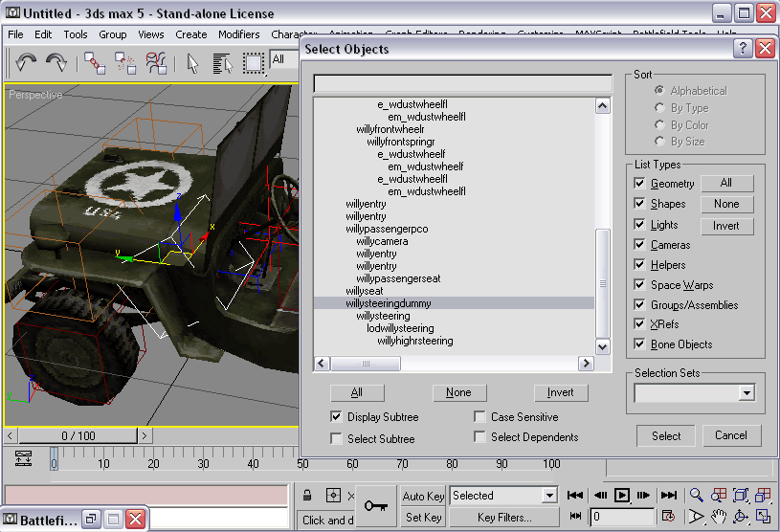Toggle Absolute/Offset transform type-in icon
Screen dimensions: 780x532
(333, 496)
